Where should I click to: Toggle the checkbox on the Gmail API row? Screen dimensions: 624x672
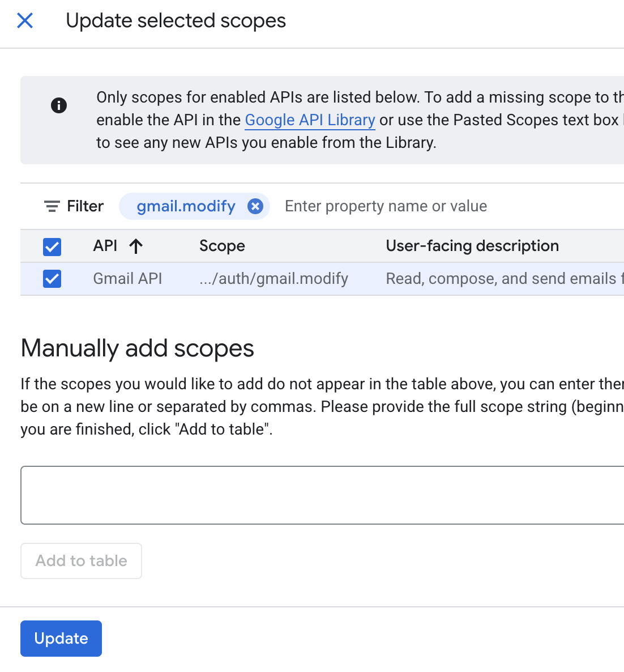click(x=52, y=279)
